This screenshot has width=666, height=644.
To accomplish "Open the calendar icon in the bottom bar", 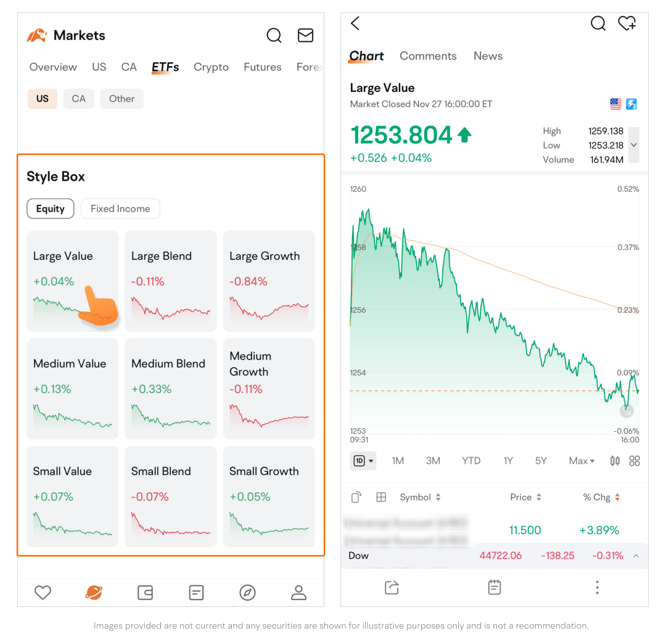I will 494,587.
